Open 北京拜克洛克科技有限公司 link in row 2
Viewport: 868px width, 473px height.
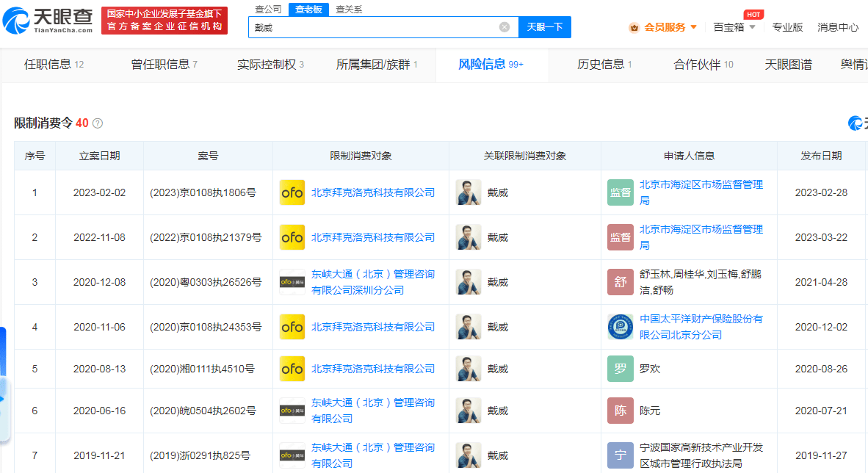click(372, 238)
